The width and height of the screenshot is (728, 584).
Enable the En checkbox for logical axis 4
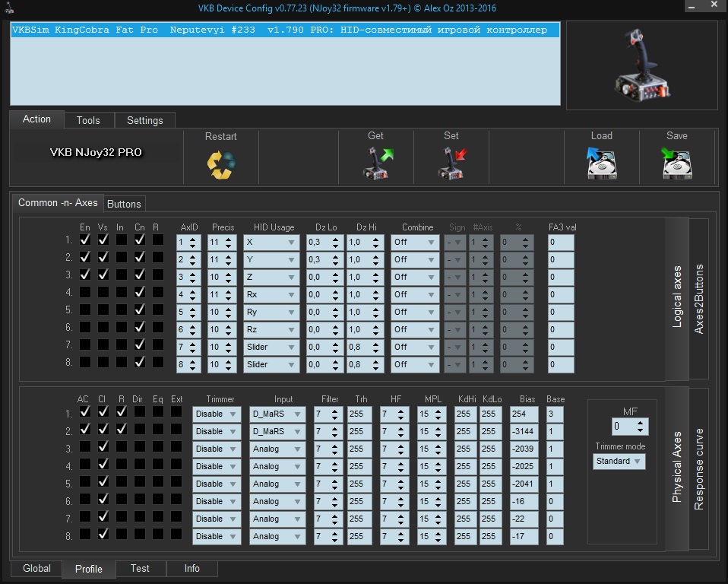point(85,292)
